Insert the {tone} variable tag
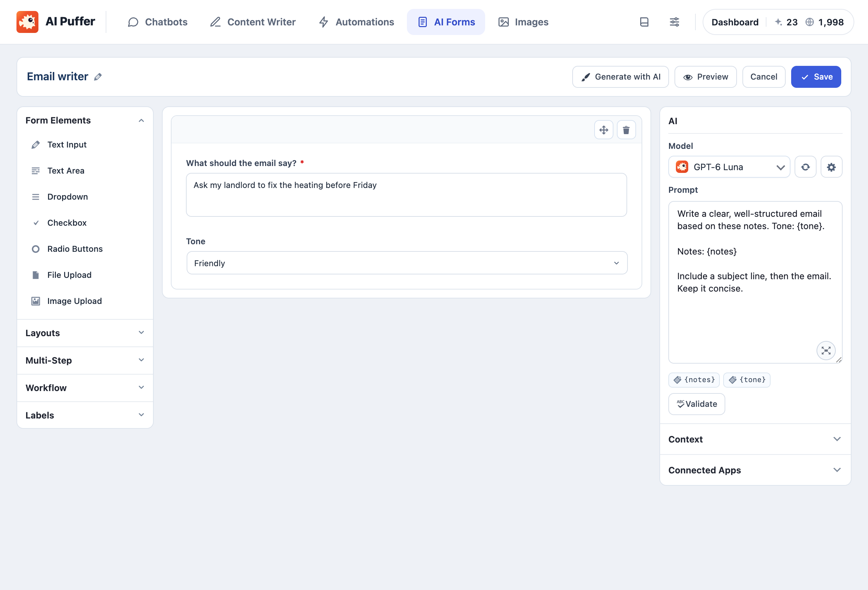 pyautogui.click(x=747, y=380)
